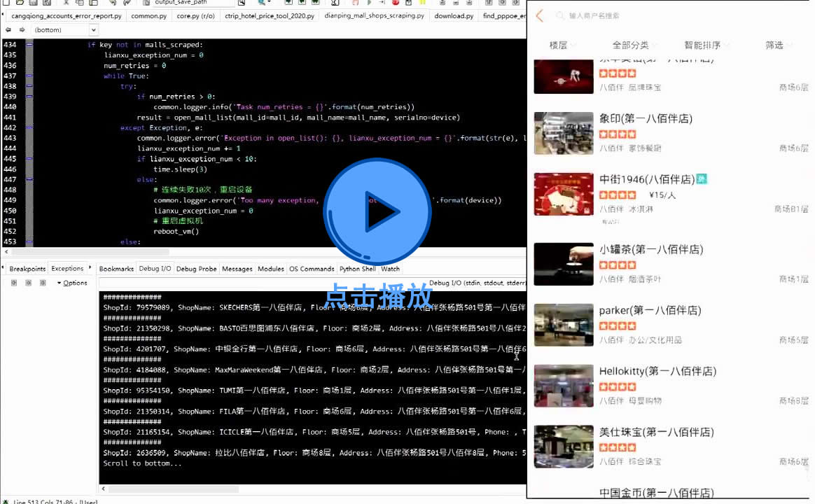Go forward in editor navigation history
Screen dimensions: 815x504
click(x=22, y=30)
